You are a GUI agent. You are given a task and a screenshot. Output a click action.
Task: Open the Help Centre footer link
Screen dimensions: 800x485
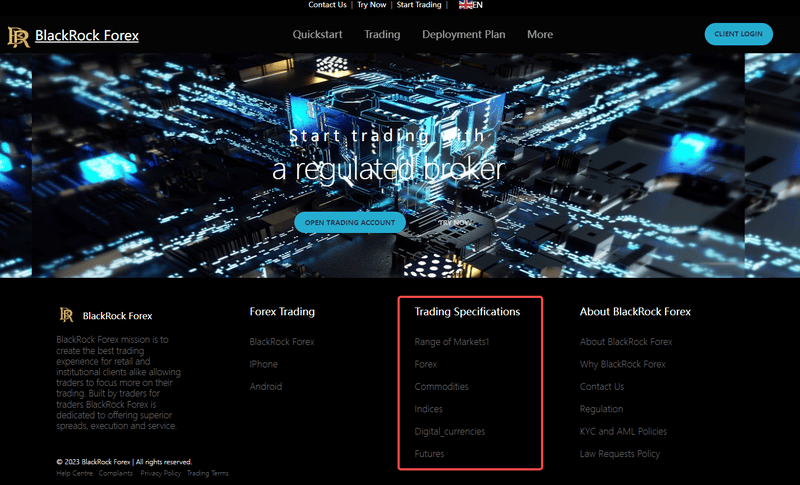pyautogui.click(x=74, y=473)
